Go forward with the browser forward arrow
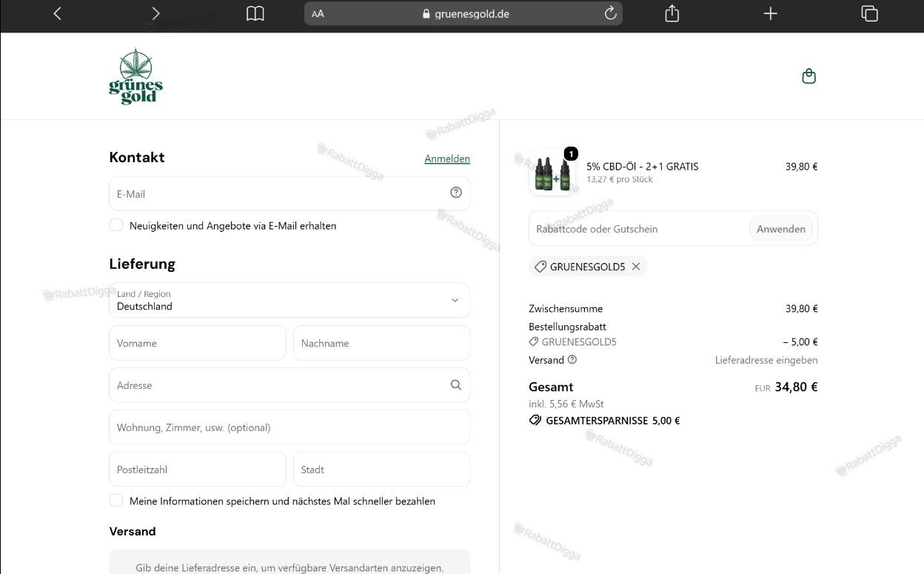This screenshot has height=574, width=924. click(155, 13)
